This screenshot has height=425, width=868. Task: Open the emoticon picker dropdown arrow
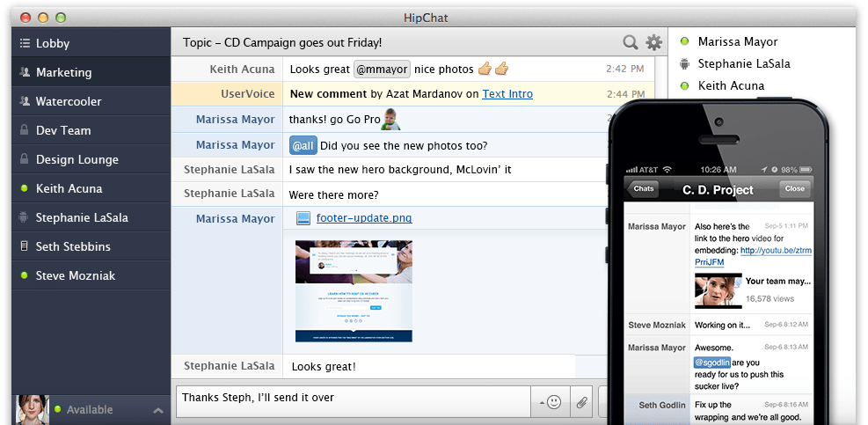click(542, 403)
